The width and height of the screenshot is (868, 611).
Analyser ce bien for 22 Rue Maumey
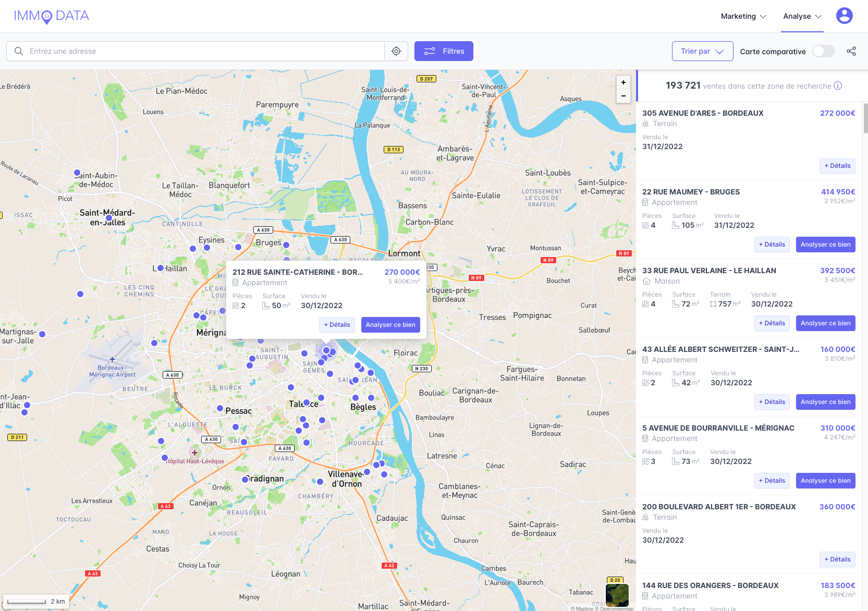(x=826, y=245)
